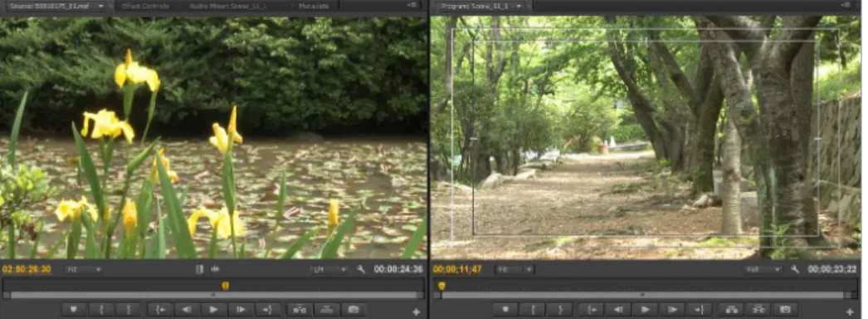Image resolution: width=868 pixels, height=319 pixels.
Task: Open the Program monitor Full resolution dropdown
Action: (763, 270)
